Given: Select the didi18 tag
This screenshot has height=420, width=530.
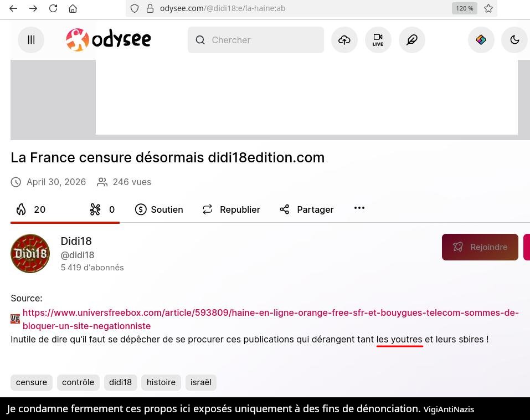Looking at the screenshot, I should (120, 382).
